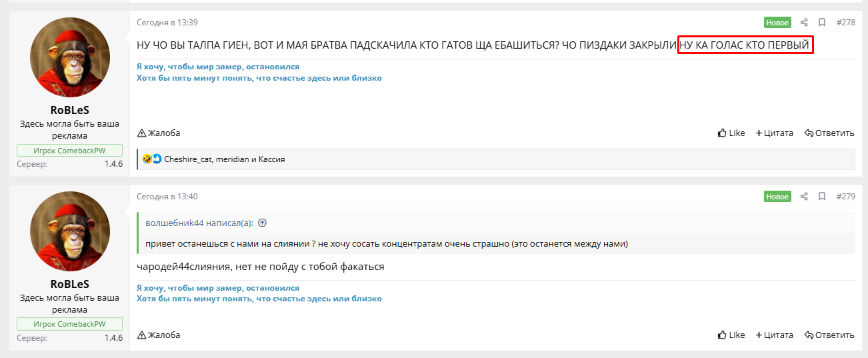868x358 pixels.
Task: Open post number #278 permalink
Action: 845,23
